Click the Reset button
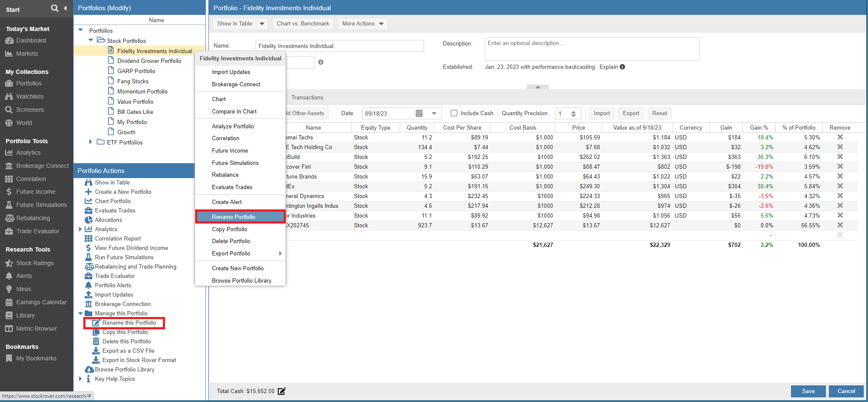868x402 pixels. click(660, 113)
